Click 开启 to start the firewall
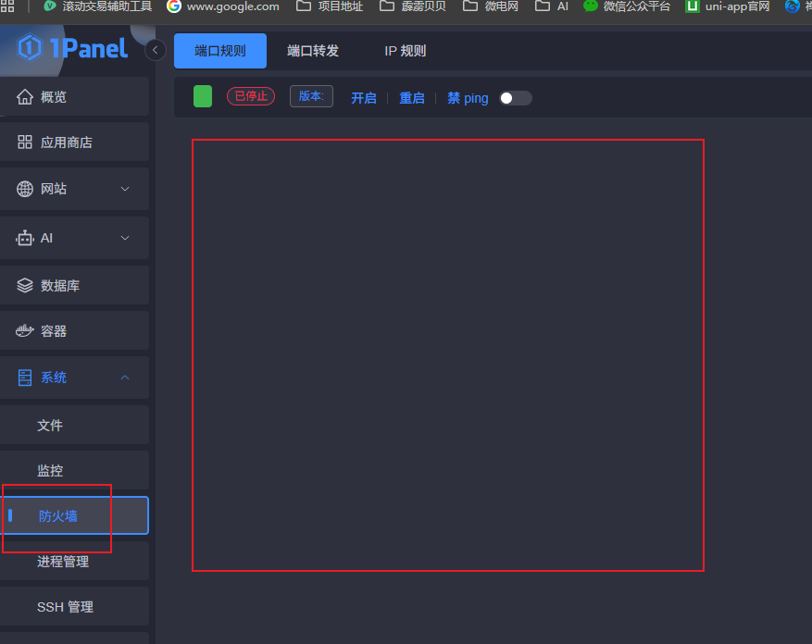This screenshot has height=644, width=812. 364,98
